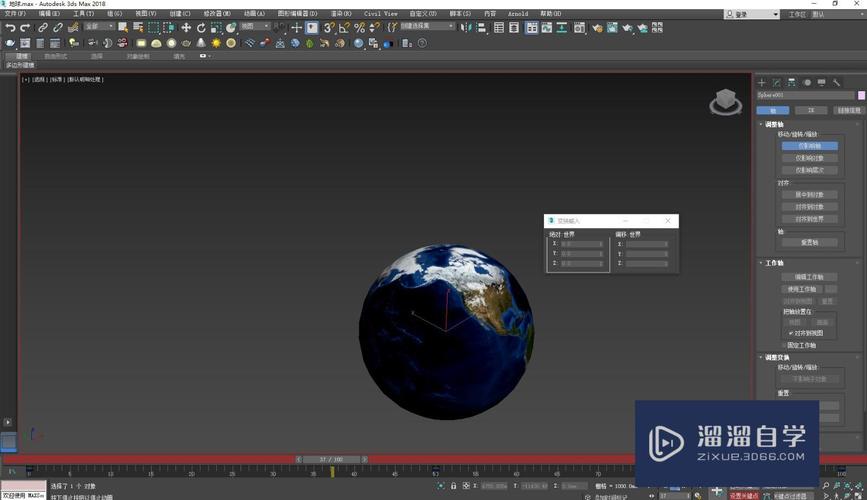This screenshot has width=867, height=500.
Task: Open Material Editor icon
Action: (x=579, y=27)
